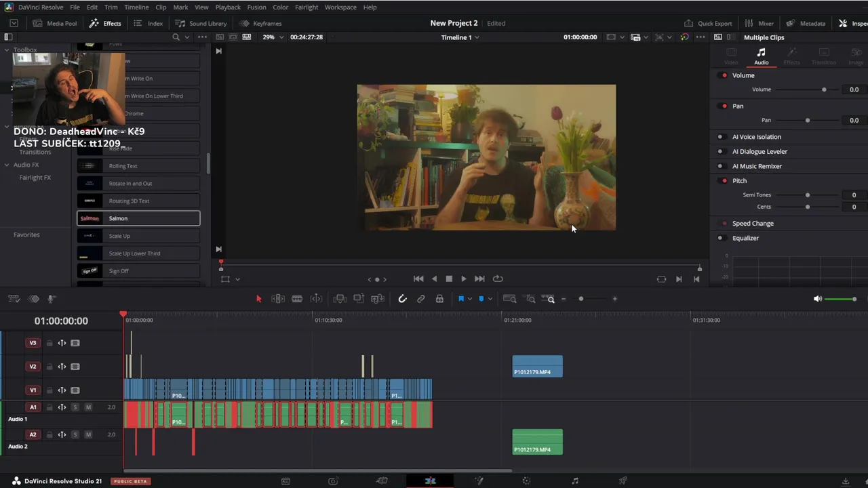Toggle the Speed Change switch
This screenshot has width=868, height=488.
point(724,224)
